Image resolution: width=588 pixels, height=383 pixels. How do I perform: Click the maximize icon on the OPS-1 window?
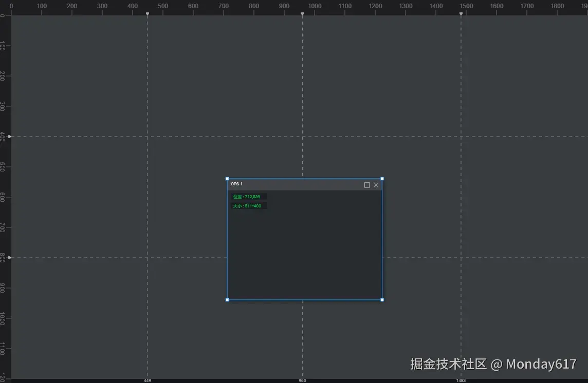366,185
